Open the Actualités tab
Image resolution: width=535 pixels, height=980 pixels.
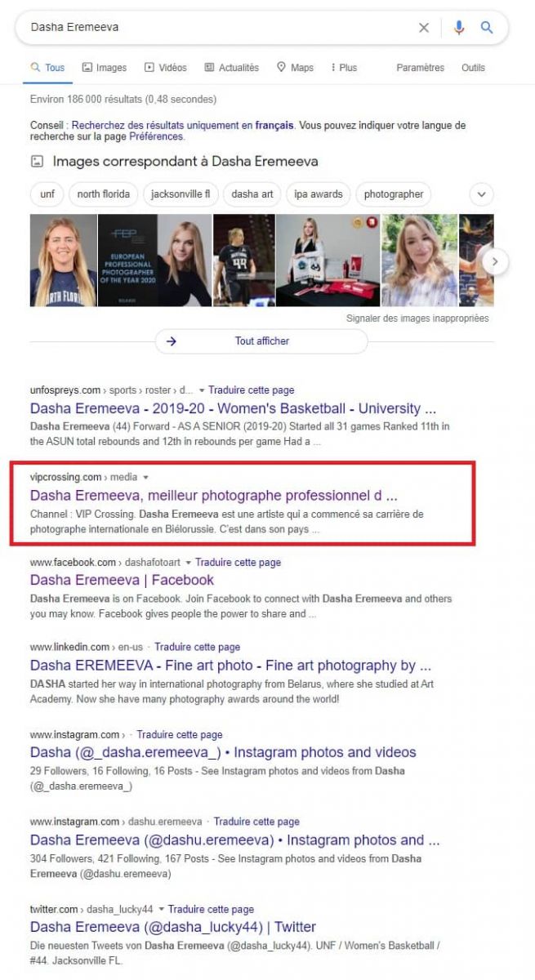pyautogui.click(x=231, y=68)
